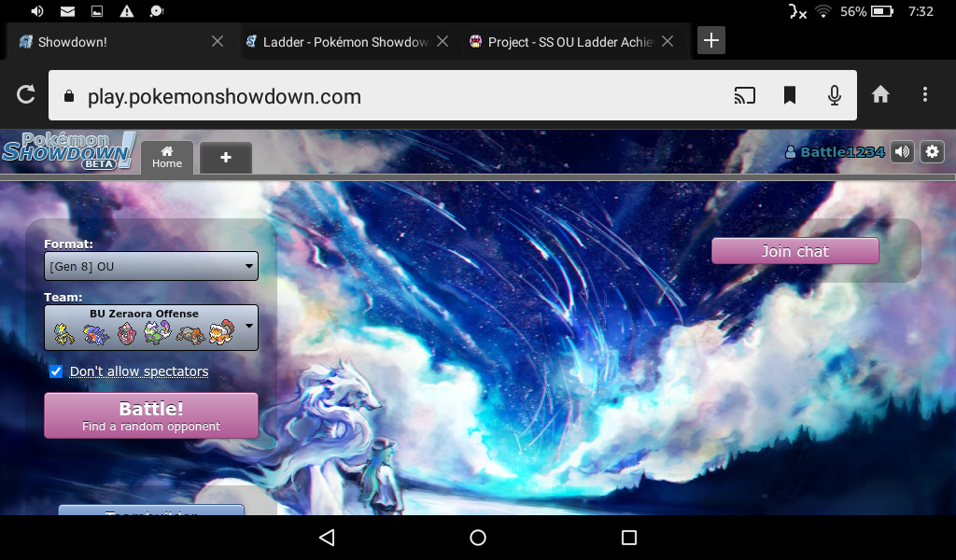The width and height of the screenshot is (956, 560).
Task: Tap the address bar URL field
Action: 453,95
